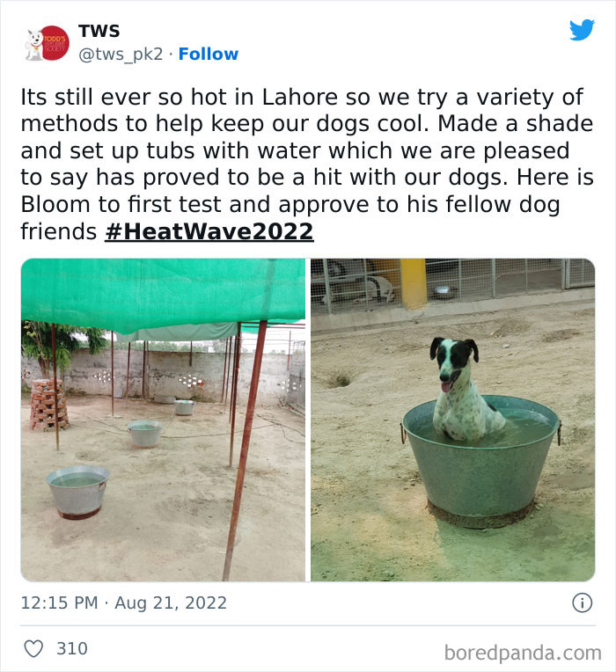Open the #HeatWave2022 hashtag link

[209, 231]
